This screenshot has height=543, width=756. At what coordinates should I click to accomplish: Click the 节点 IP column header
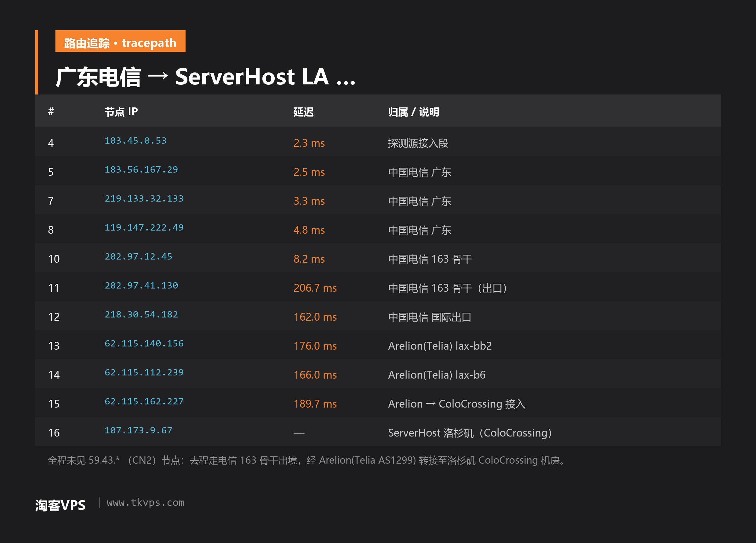coord(121,112)
